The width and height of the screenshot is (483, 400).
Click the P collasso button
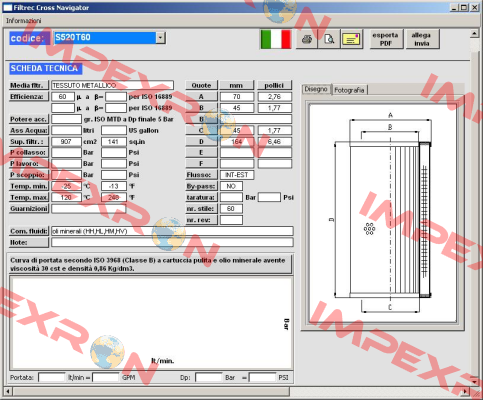[x=29, y=152]
